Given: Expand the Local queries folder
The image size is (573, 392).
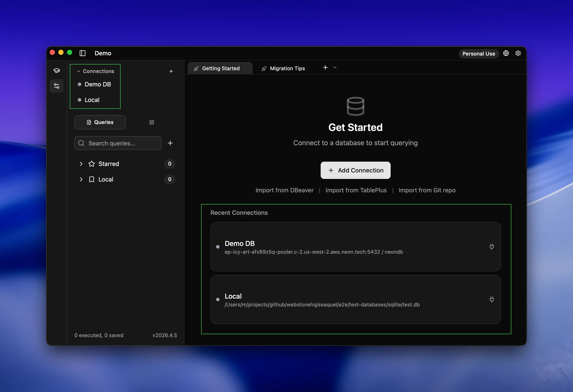Looking at the screenshot, I should point(81,179).
